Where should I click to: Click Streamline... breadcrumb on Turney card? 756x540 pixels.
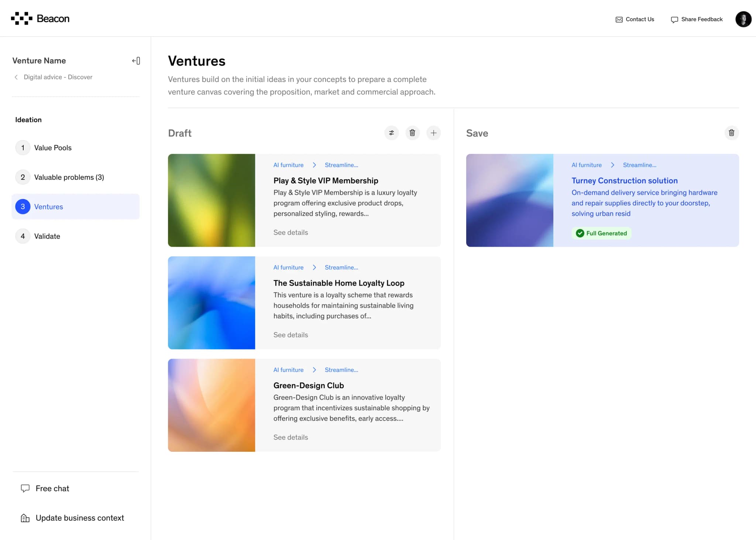click(x=640, y=165)
